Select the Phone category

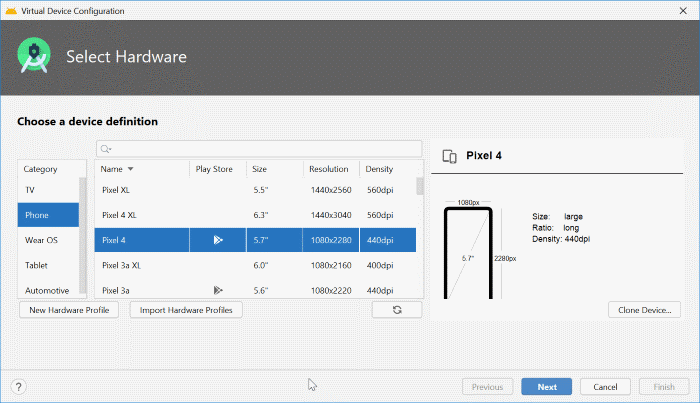pos(48,215)
